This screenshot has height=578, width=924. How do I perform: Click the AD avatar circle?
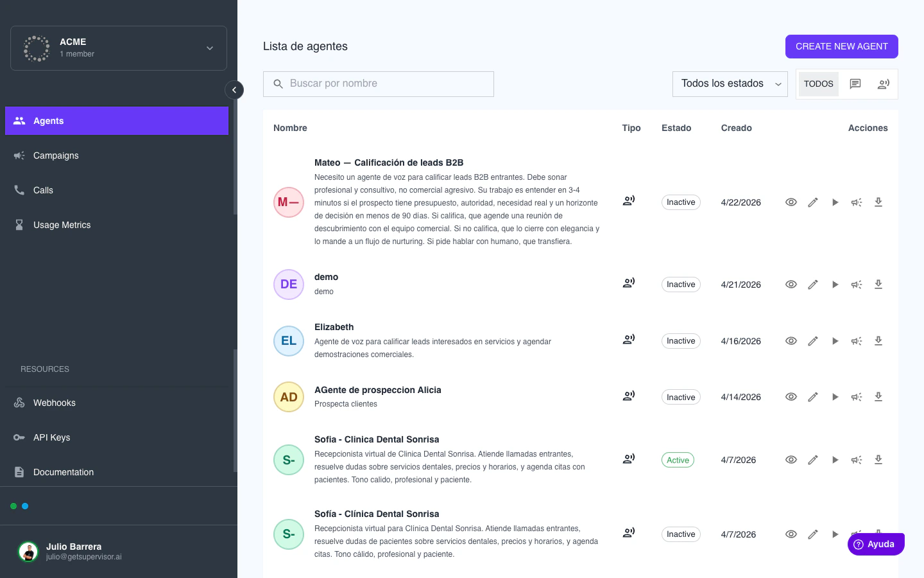[289, 397]
